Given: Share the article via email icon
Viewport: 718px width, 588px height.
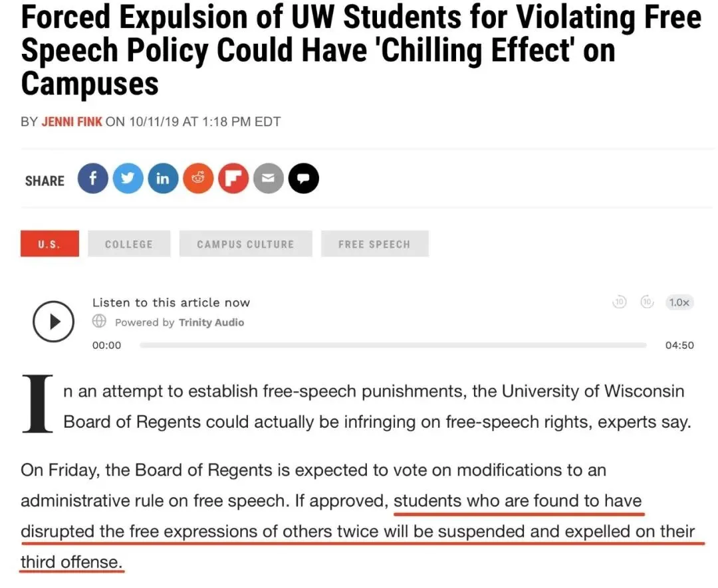Looking at the screenshot, I should [268, 179].
